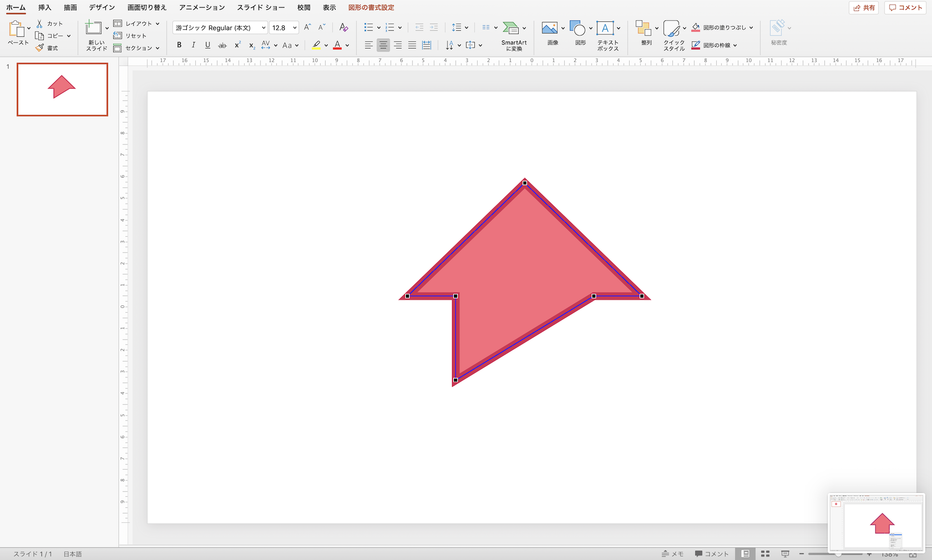Screen dimensions: 932x560
Task: Click the 図形の塗りつぶし fill color icon
Action: [x=696, y=27]
